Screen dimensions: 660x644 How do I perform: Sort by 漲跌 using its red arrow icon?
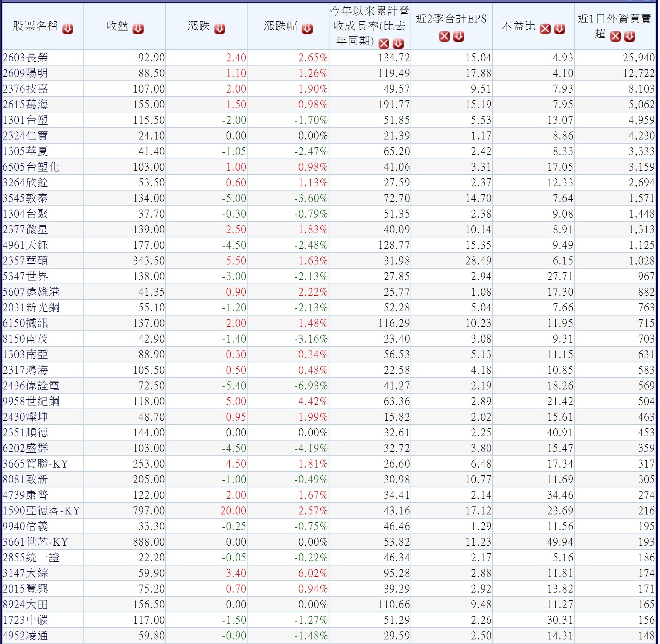[219, 29]
